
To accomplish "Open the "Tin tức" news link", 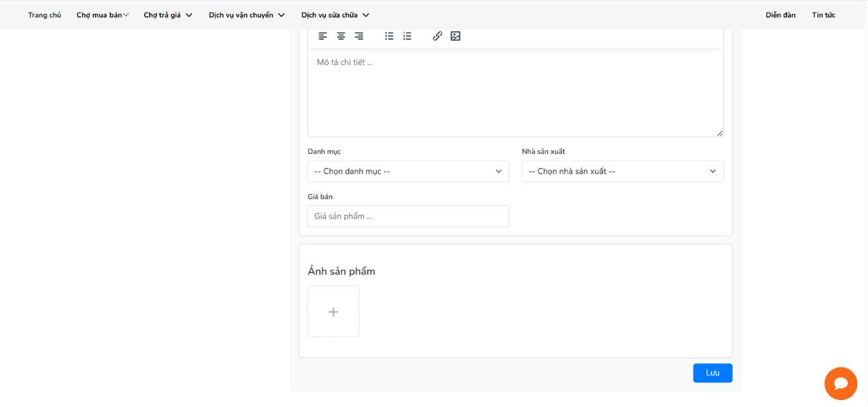I will click(x=824, y=15).
